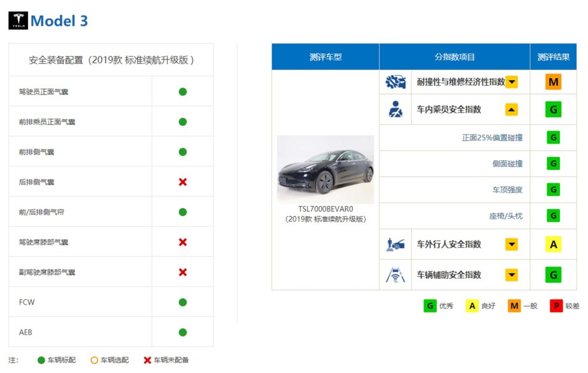
Task: Click the AEB row label
Action: [25, 332]
